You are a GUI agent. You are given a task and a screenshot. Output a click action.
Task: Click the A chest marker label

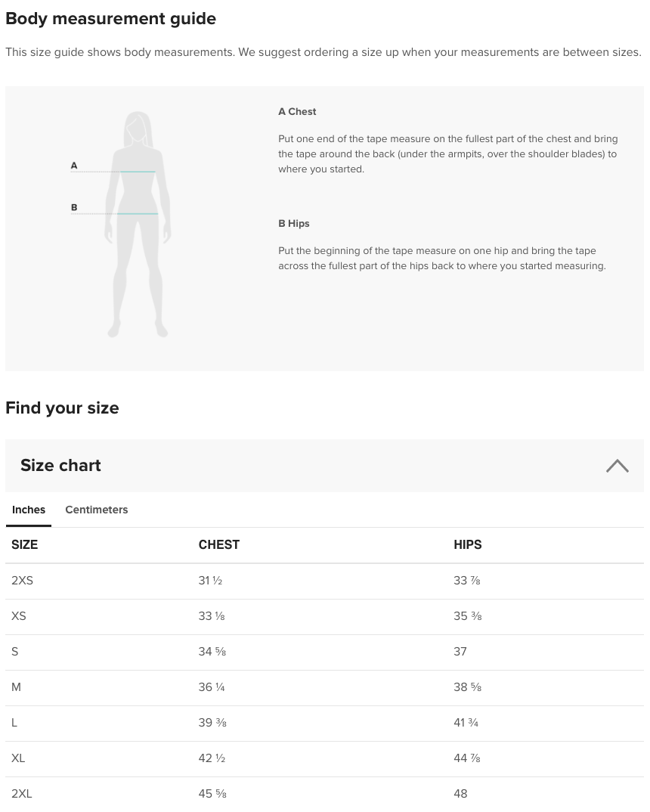pos(74,166)
